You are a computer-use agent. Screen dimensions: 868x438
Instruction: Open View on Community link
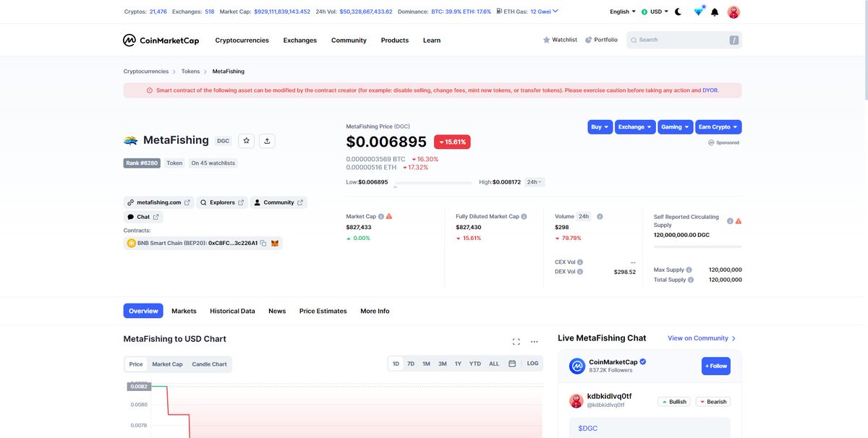point(702,338)
